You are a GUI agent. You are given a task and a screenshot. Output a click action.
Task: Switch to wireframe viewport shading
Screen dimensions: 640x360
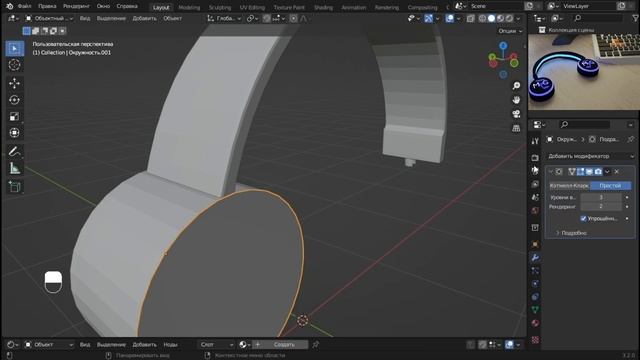tap(482, 18)
